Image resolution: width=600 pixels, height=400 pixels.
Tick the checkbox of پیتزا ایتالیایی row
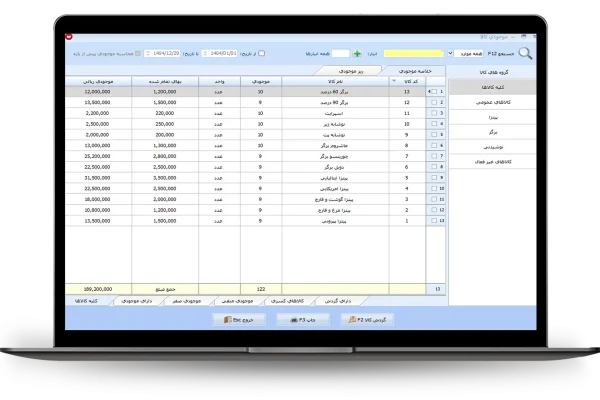coord(434,178)
